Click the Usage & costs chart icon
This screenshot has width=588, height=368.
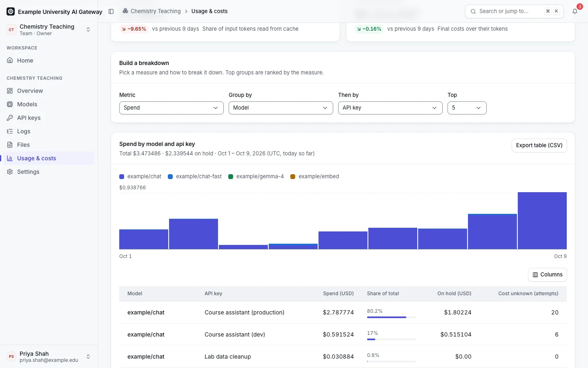point(10,158)
